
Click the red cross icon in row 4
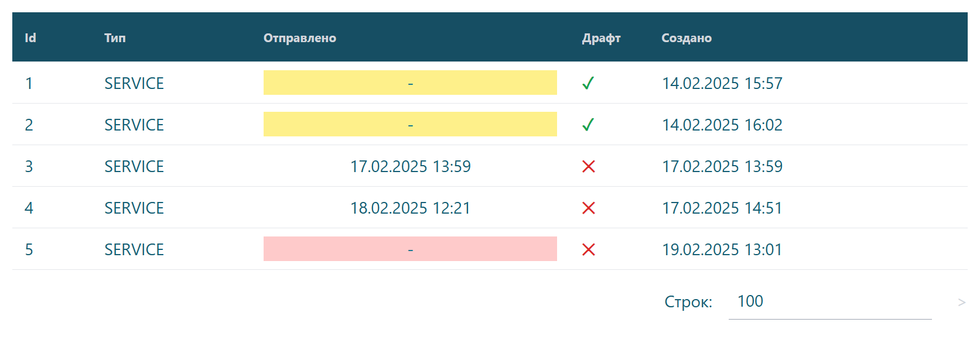tap(589, 208)
